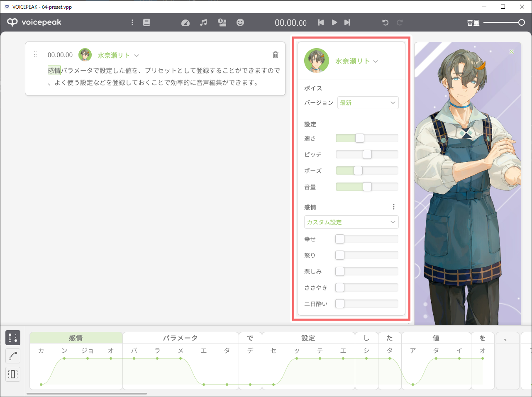Open the カスタム設定 emotion preset dropdown
532x397 pixels.
[351, 222]
